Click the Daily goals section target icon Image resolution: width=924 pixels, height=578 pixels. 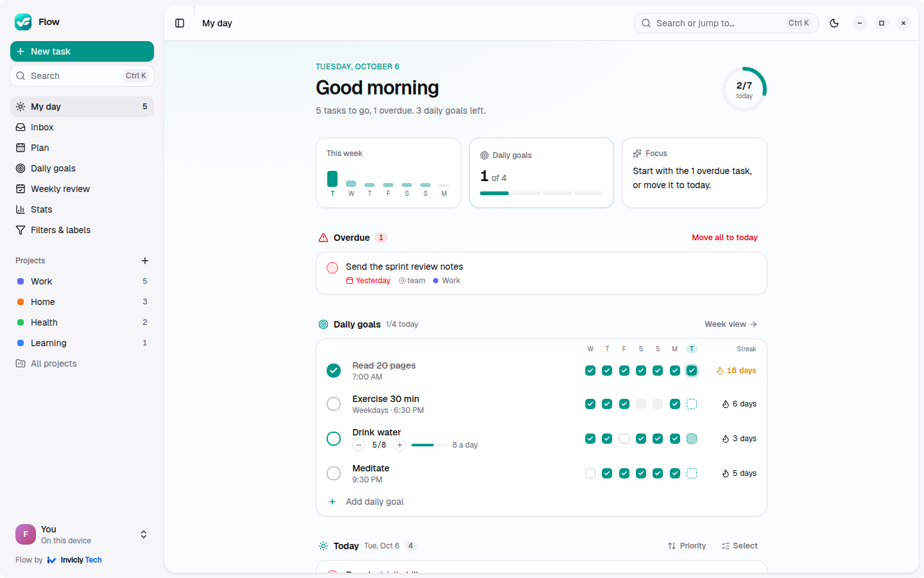[323, 324]
